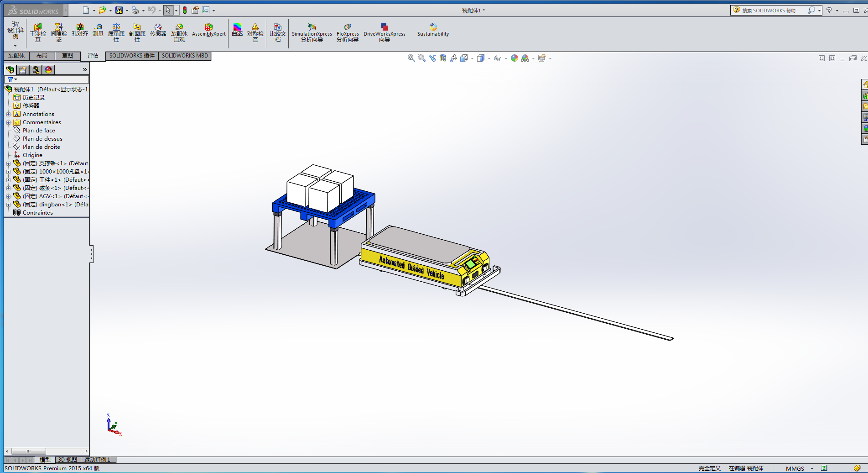
Task: Click the Open file icon
Action: point(102,10)
